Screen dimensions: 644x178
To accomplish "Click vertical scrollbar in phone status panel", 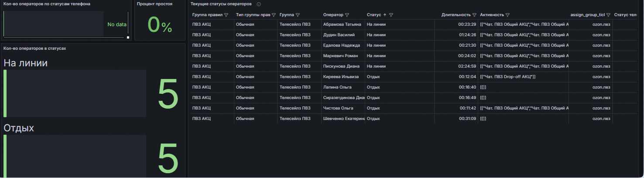I will [x=128, y=23].
